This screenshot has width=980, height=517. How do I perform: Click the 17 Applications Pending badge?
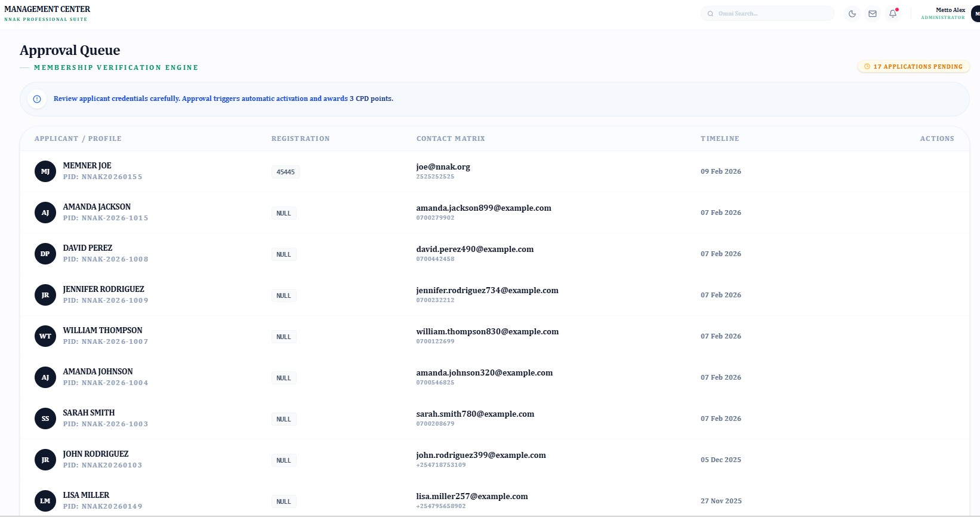click(x=913, y=67)
